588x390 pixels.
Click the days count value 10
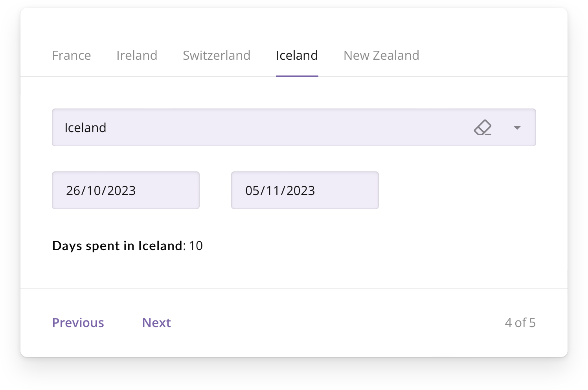196,246
